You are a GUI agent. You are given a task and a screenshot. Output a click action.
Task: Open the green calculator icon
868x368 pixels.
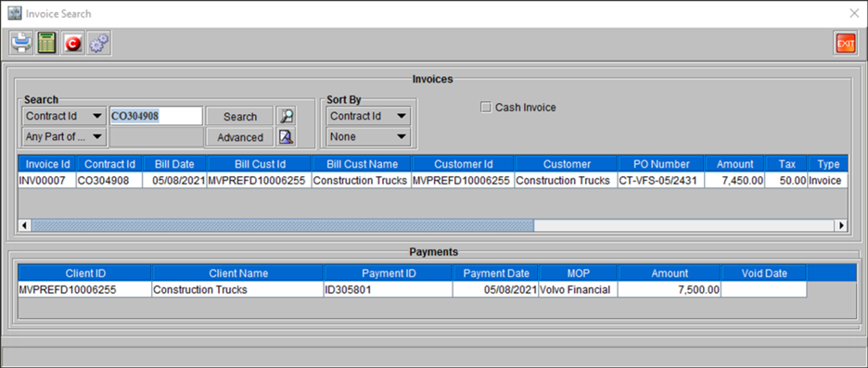pyautogui.click(x=47, y=44)
